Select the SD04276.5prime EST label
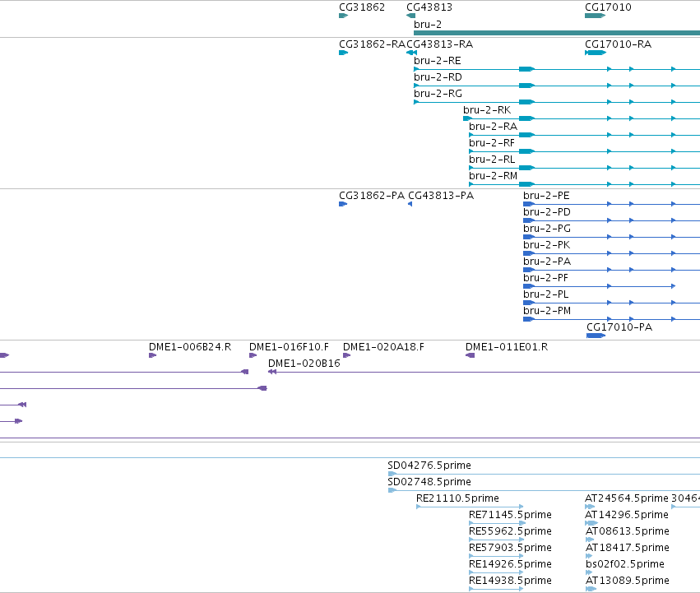The image size is (700, 593). 429,466
